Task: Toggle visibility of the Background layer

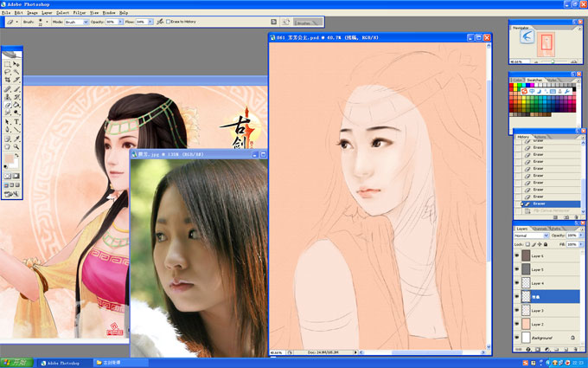Action: point(517,338)
